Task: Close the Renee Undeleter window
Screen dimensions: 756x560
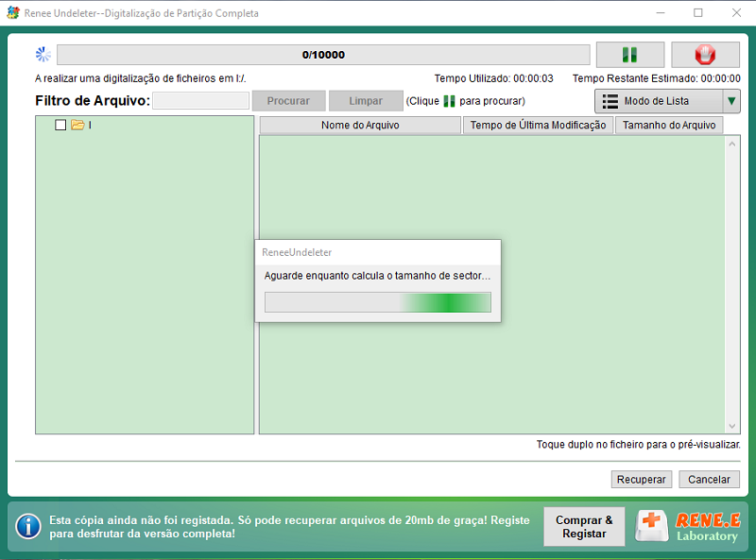Action: click(736, 13)
